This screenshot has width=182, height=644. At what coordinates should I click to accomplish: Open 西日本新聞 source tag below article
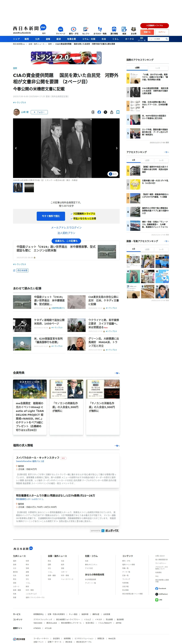tap(22, 271)
